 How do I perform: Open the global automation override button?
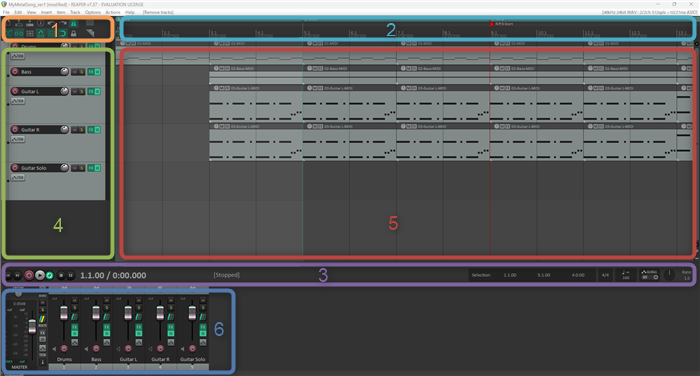tap(650, 275)
